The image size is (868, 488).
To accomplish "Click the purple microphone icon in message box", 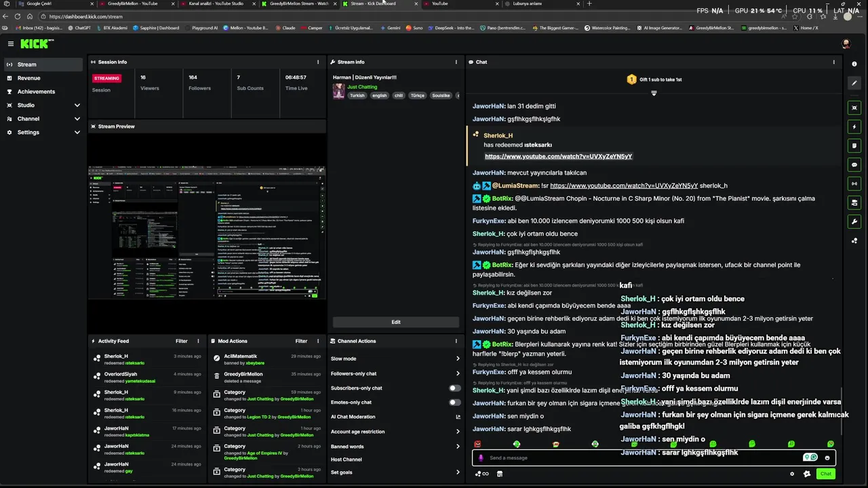I will 481,457.
